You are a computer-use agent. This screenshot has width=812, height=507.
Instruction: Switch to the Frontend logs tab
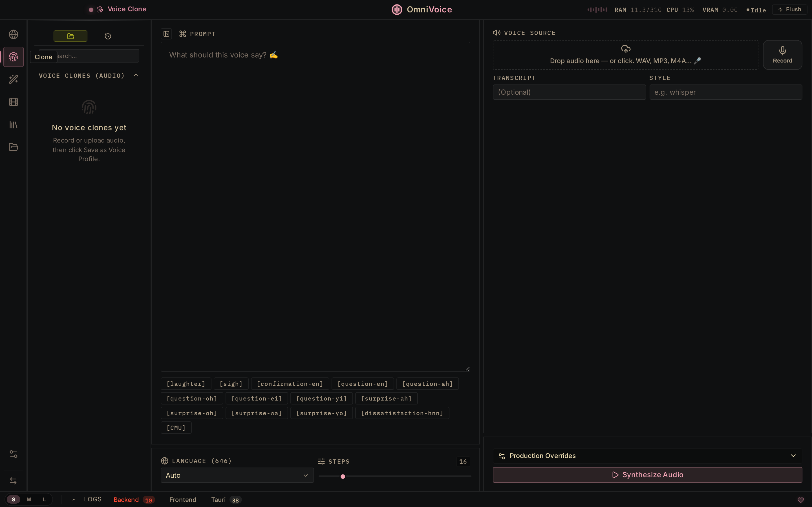tap(183, 500)
